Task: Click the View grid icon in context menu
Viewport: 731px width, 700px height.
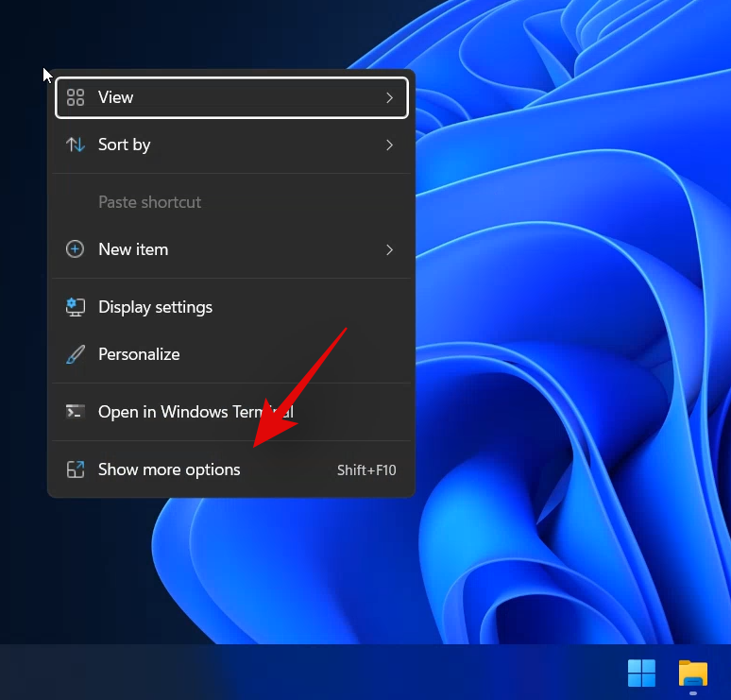Action: (76, 97)
